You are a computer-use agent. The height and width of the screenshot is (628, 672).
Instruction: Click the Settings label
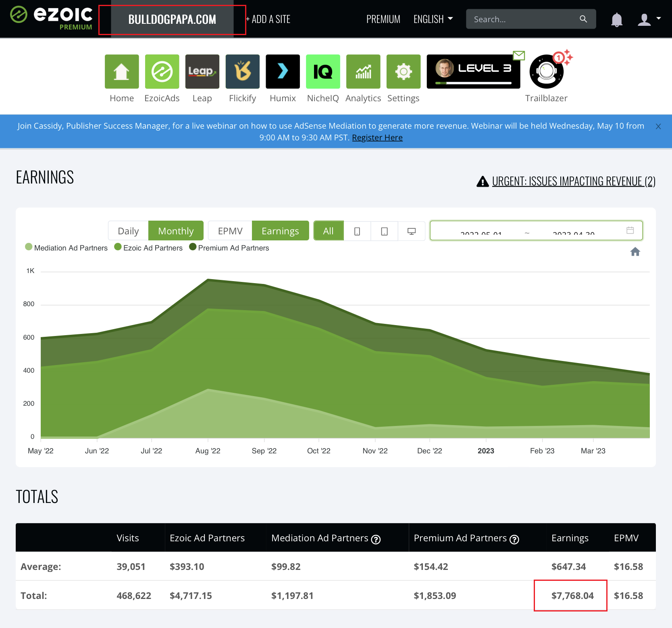(x=404, y=98)
